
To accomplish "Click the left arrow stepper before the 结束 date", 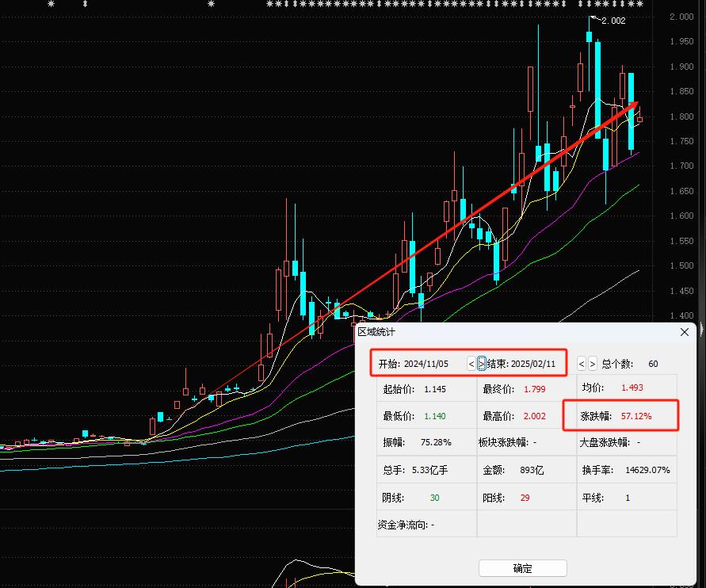I will point(473,363).
